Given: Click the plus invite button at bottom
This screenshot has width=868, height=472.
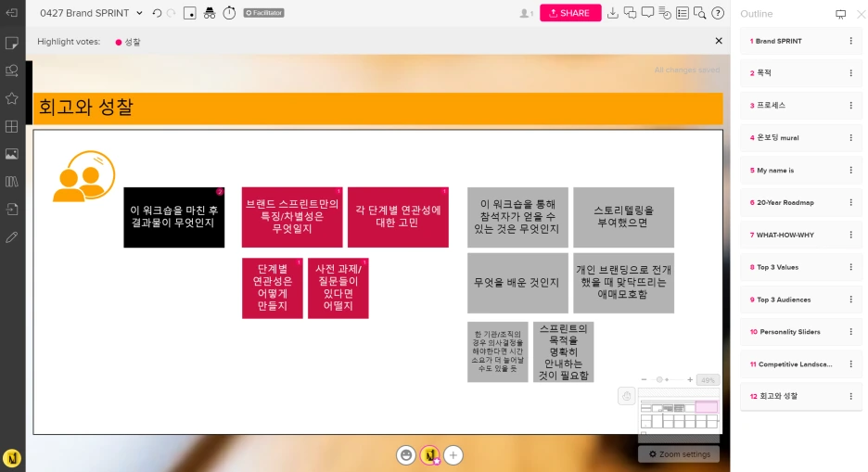Looking at the screenshot, I should tap(453, 455).
